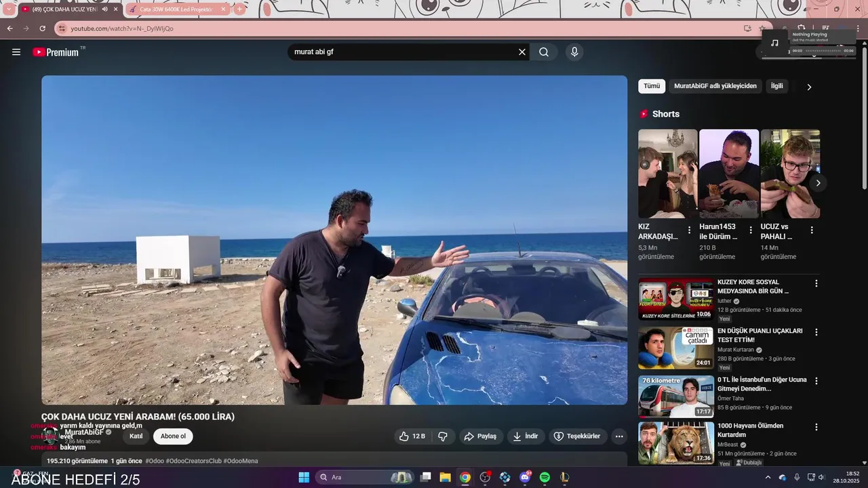
Task: Select MuratAbiGF adlı yükleyiciden chip
Action: pos(715,86)
